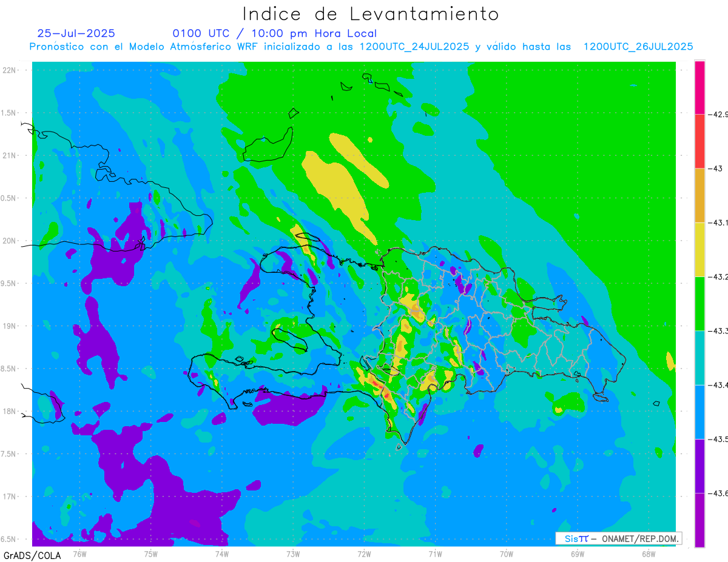Click the '18N' latitude label
728x562 pixels.
pos(8,411)
